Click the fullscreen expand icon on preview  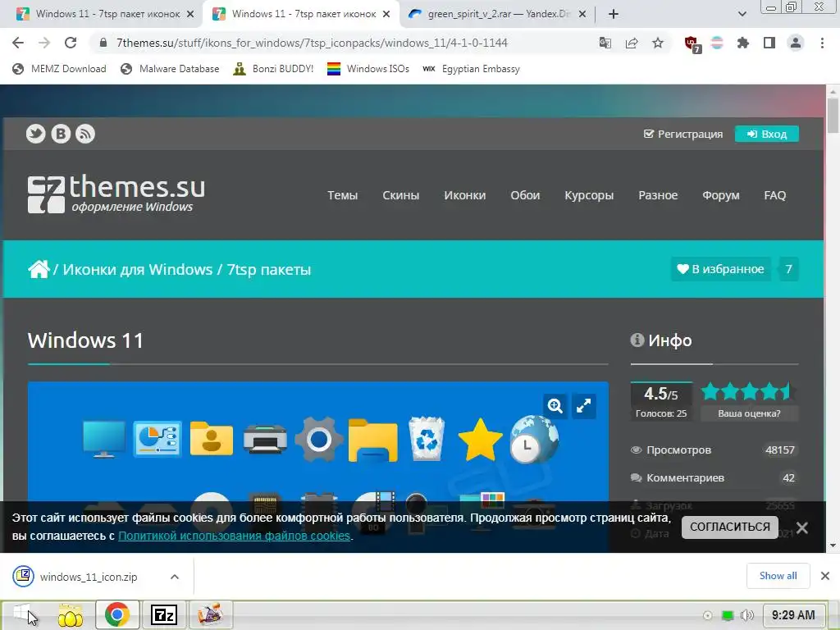tap(583, 406)
